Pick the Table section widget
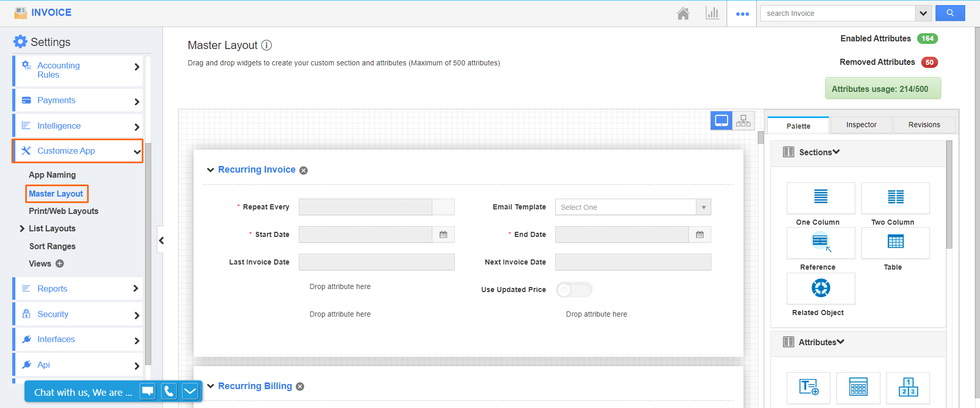 pos(895,243)
